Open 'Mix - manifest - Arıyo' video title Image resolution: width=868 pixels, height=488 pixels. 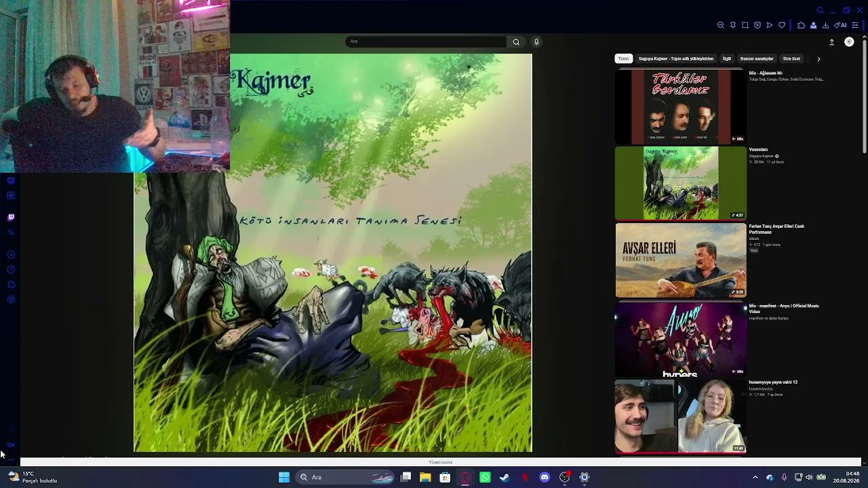(784, 308)
